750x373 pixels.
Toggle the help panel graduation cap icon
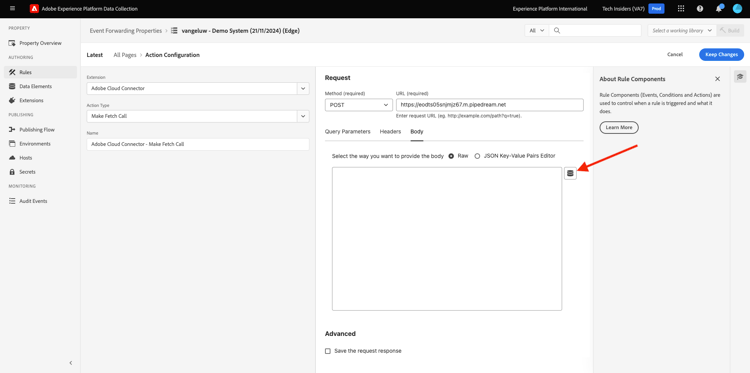(x=740, y=77)
